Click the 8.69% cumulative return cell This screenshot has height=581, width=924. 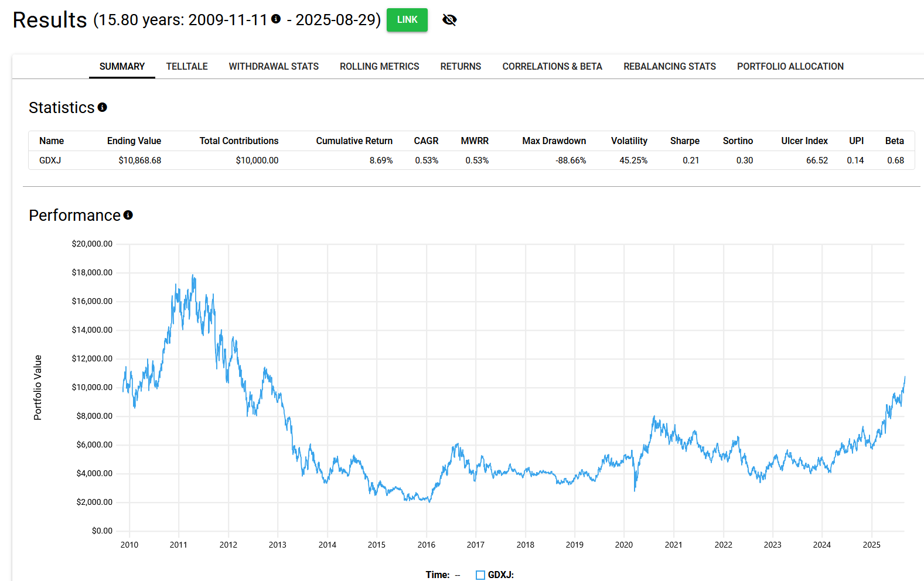tap(381, 160)
